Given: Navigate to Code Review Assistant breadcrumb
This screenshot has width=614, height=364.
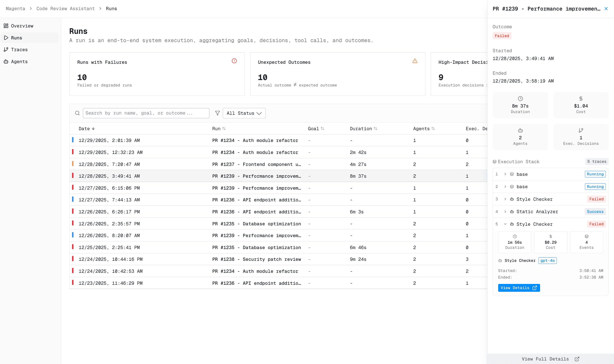Looking at the screenshot, I should (65, 8).
